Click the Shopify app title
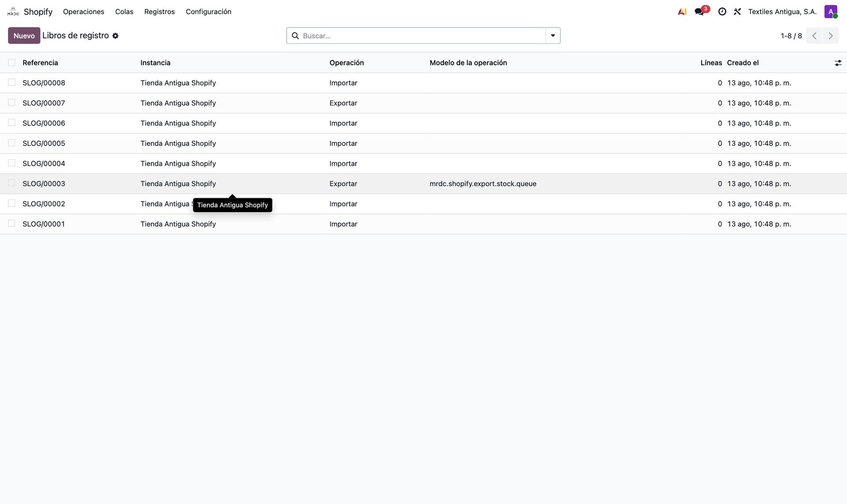This screenshot has width=847, height=504. click(38, 11)
